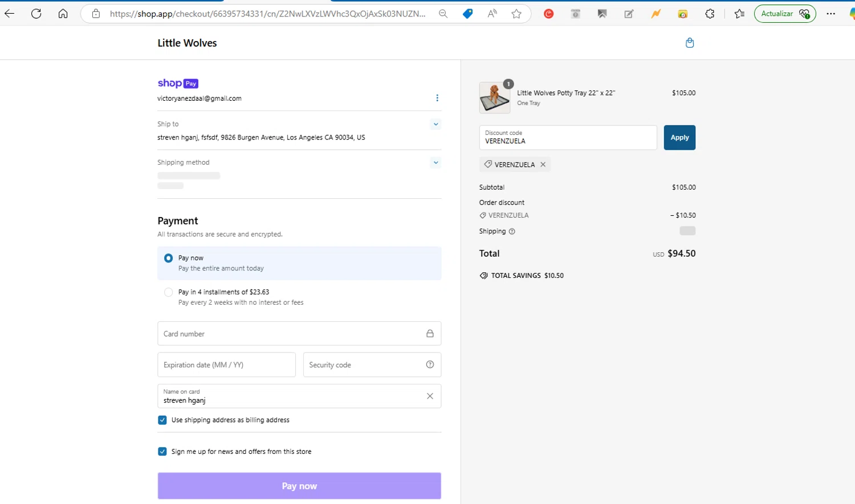Apply the discount code
This screenshot has height=504, width=855.
(x=679, y=138)
